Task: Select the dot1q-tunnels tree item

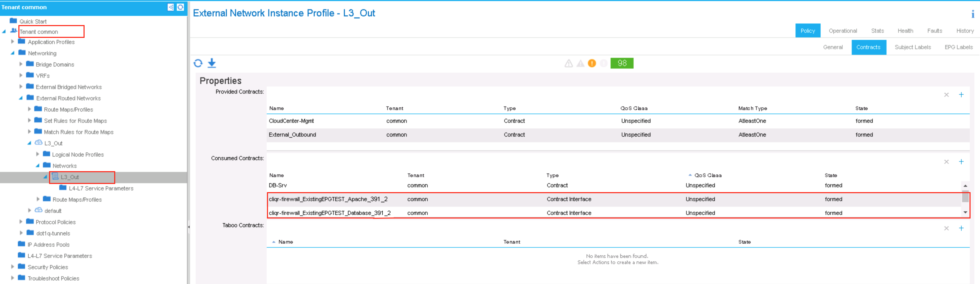Action: coord(53,233)
